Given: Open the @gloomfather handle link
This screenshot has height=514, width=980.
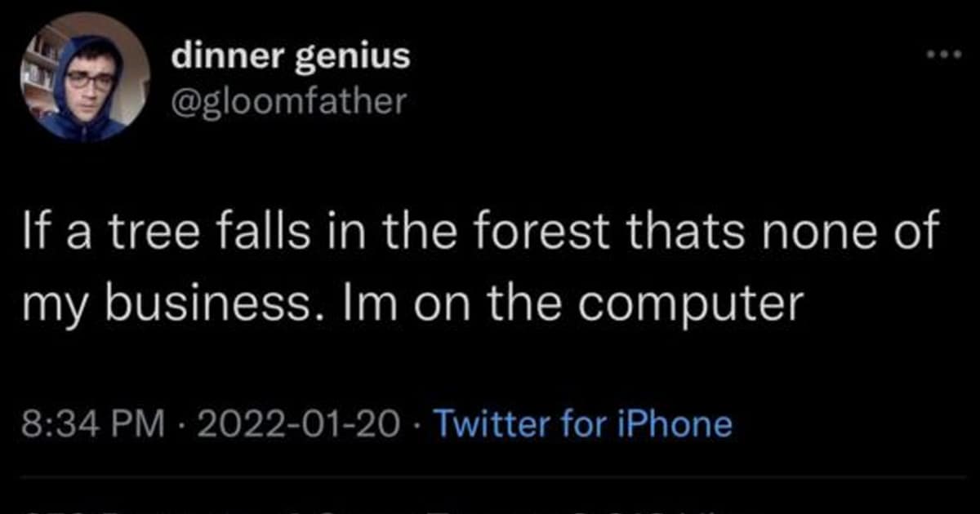Looking at the screenshot, I should point(288,101).
